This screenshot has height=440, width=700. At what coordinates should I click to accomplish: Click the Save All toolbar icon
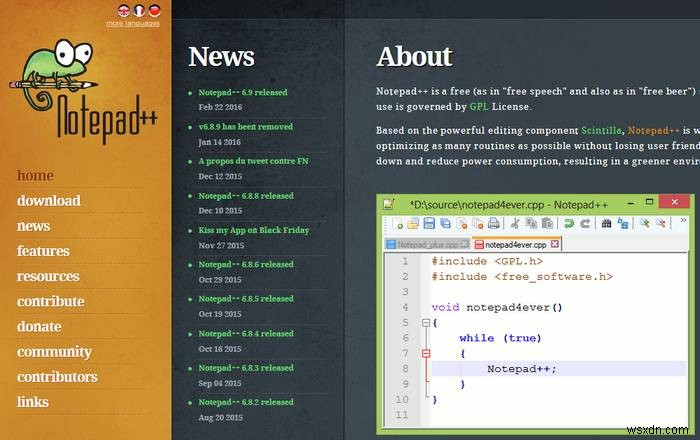(445, 223)
